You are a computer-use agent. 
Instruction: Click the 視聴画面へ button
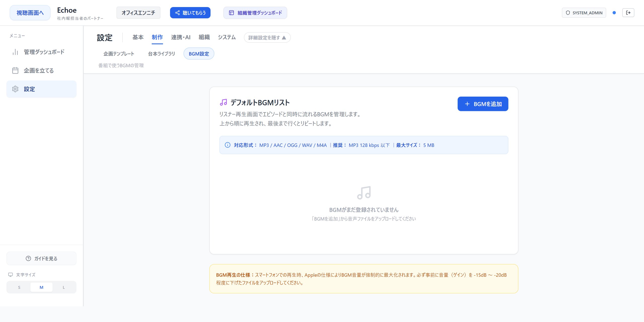pos(30,13)
